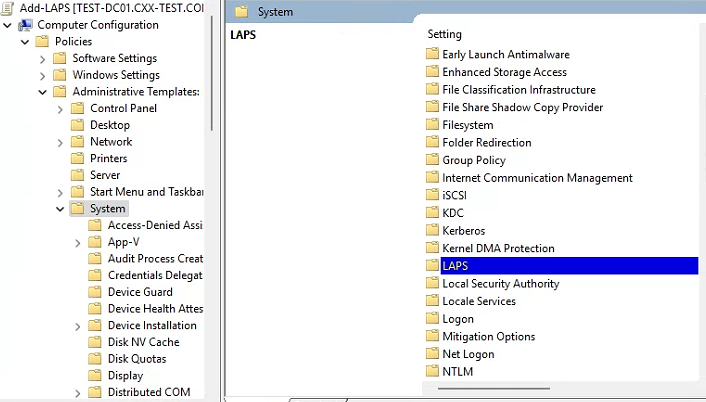This screenshot has width=706, height=402.
Task: Open the Local Security Authority folder
Action: 500,284
